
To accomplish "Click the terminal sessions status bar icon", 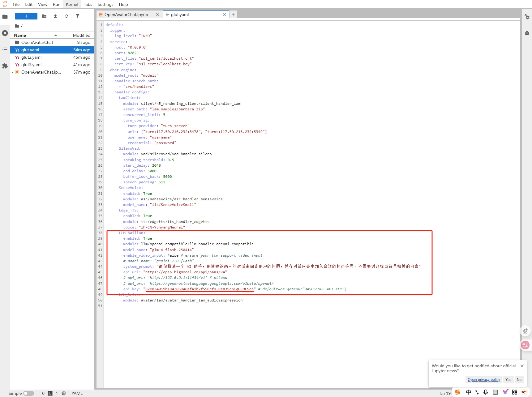I will 50,393.
